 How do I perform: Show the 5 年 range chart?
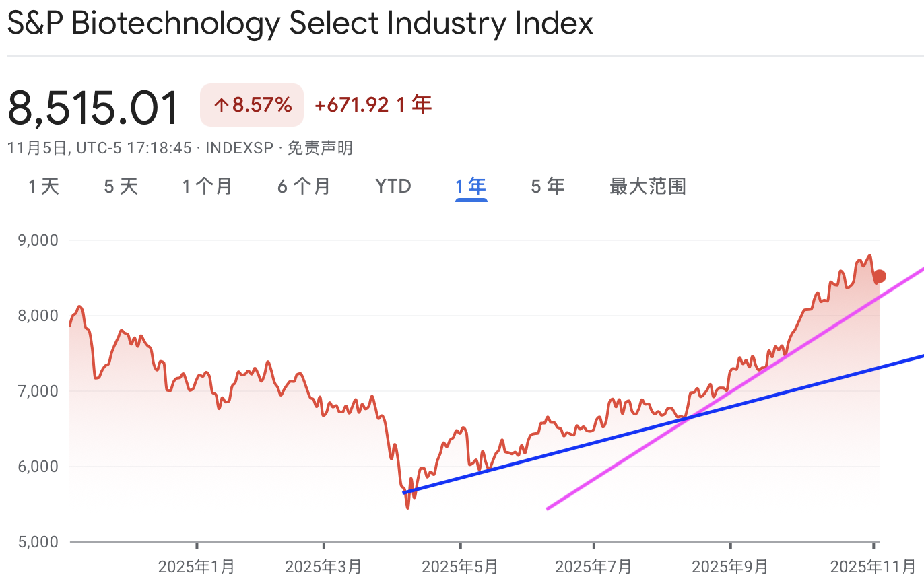click(548, 186)
